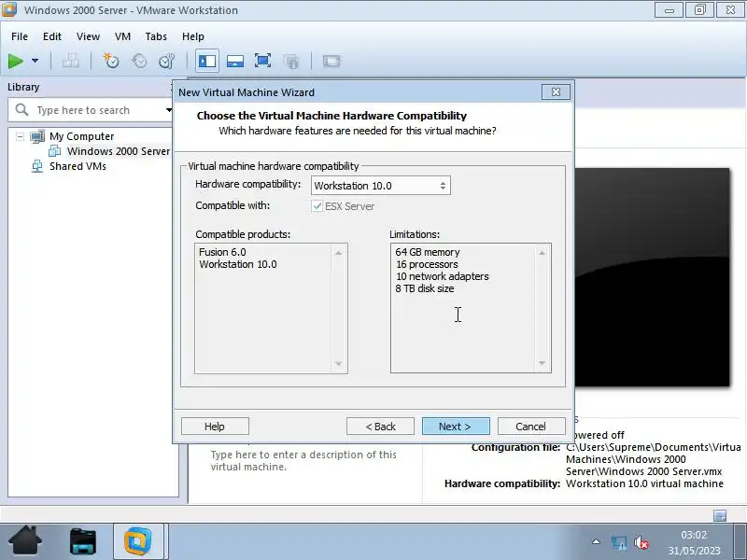
Task: Open the library search filter dropdown arrow
Action: pyautogui.click(x=169, y=110)
